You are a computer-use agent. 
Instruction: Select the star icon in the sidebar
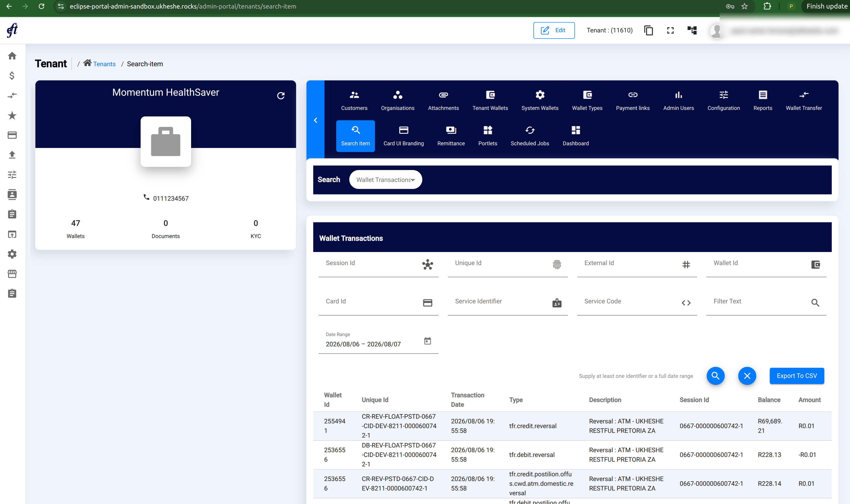[x=12, y=116]
